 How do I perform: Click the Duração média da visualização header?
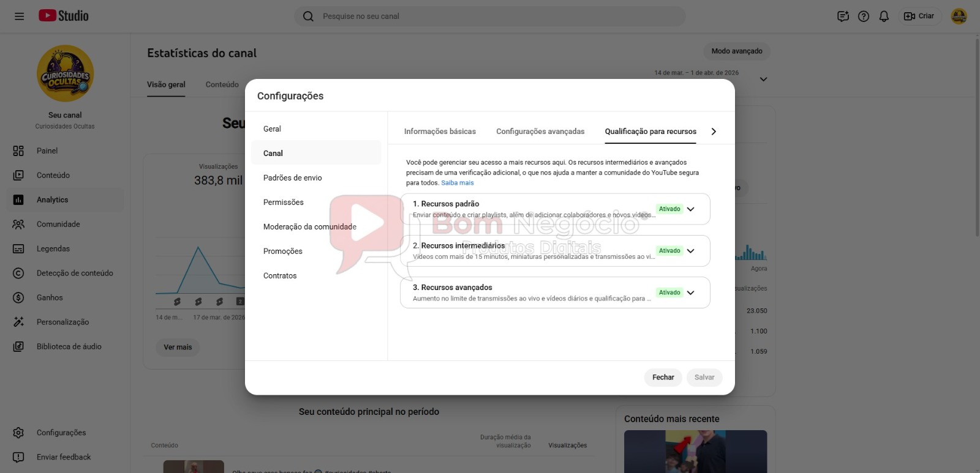(x=505, y=441)
